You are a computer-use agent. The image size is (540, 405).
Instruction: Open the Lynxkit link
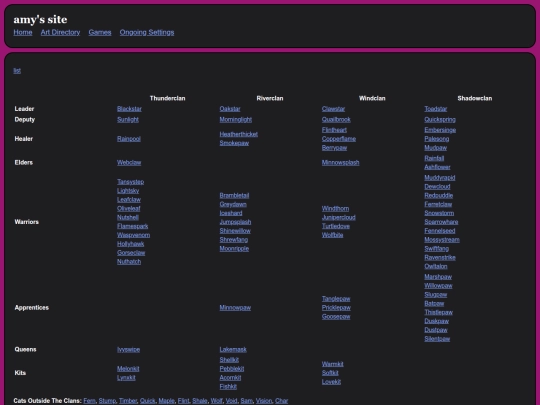[x=126, y=378]
